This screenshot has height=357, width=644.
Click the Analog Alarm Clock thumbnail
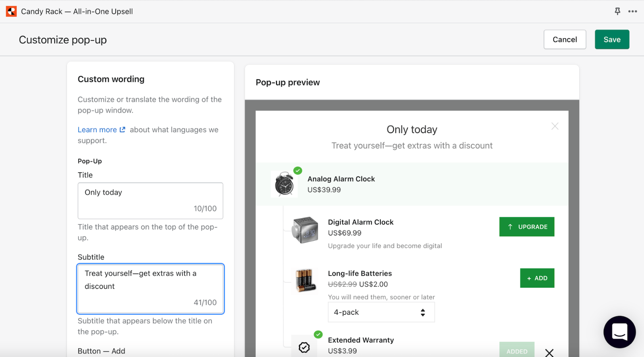click(x=284, y=184)
